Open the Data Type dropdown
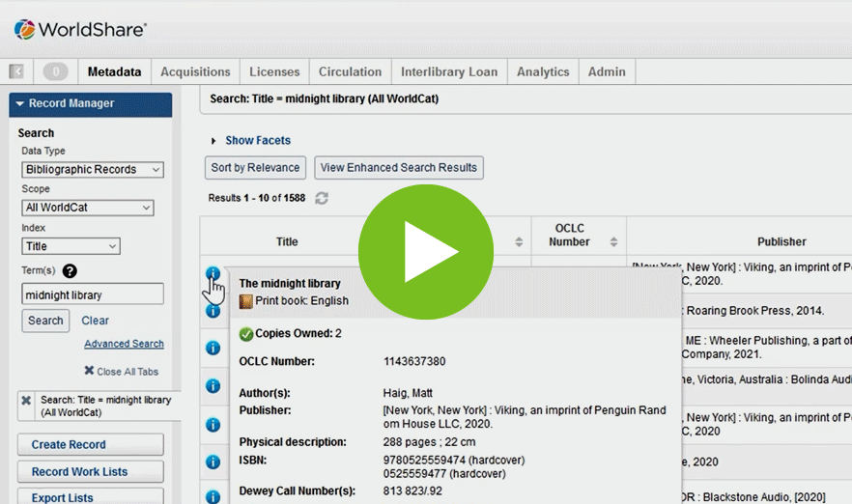The height and width of the screenshot is (504, 852). [93, 170]
